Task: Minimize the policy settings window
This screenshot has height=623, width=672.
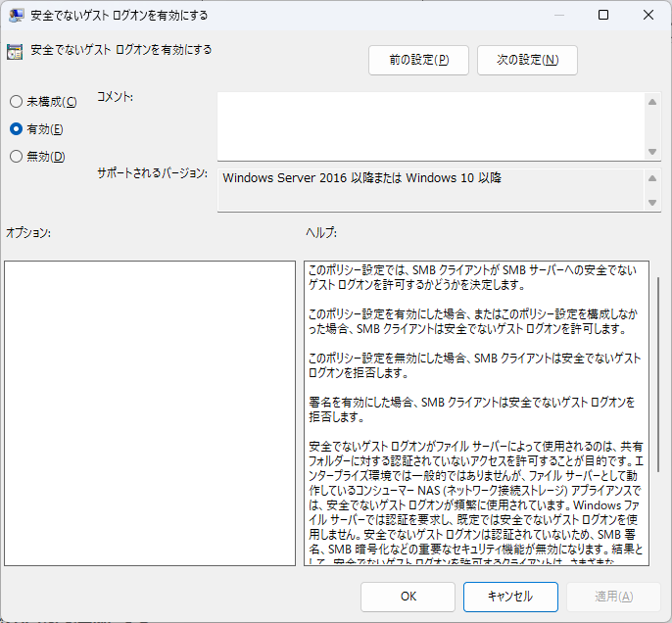Action: [556, 16]
